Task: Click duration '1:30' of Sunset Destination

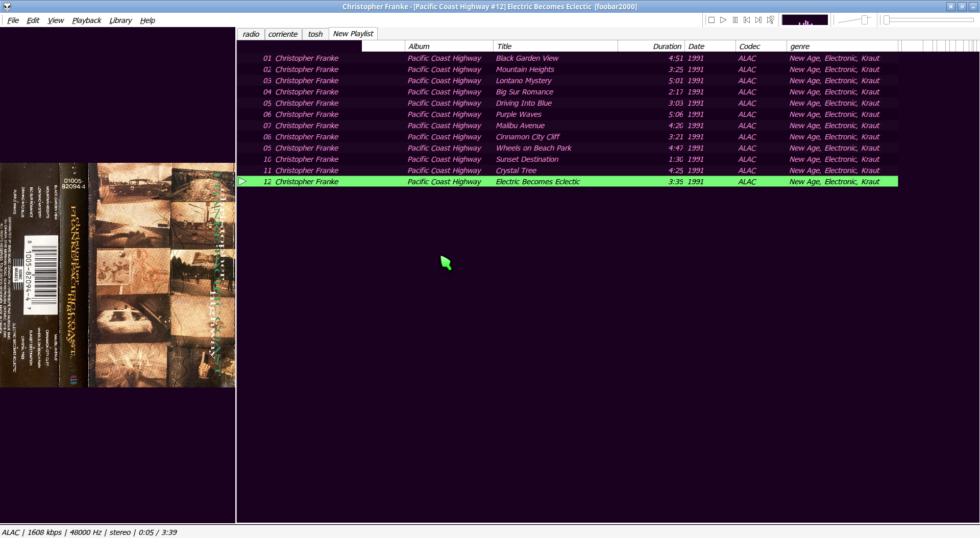Action: pyautogui.click(x=676, y=159)
